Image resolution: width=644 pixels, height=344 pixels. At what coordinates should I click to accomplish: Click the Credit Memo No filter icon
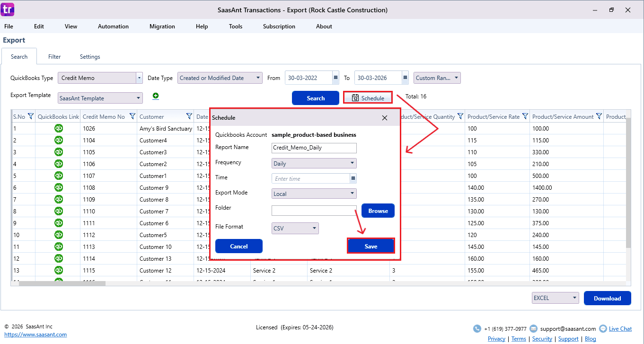point(132,116)
